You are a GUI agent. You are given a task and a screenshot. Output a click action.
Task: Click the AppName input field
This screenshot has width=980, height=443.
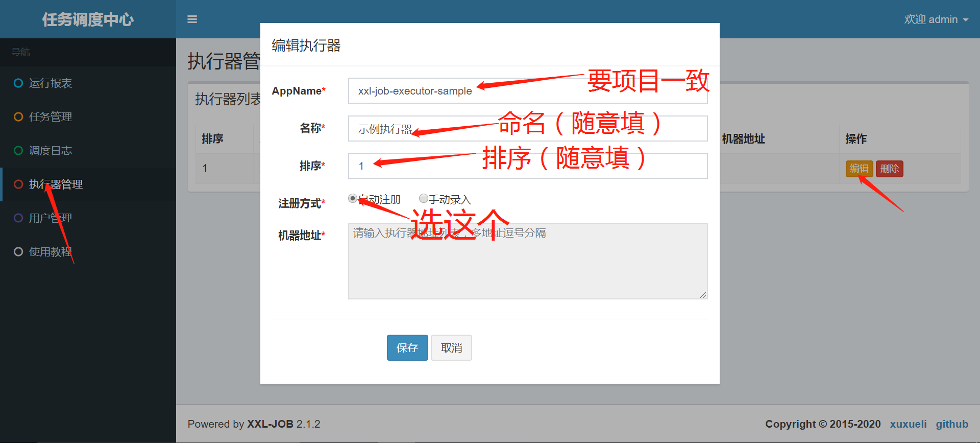click(528, 90)
